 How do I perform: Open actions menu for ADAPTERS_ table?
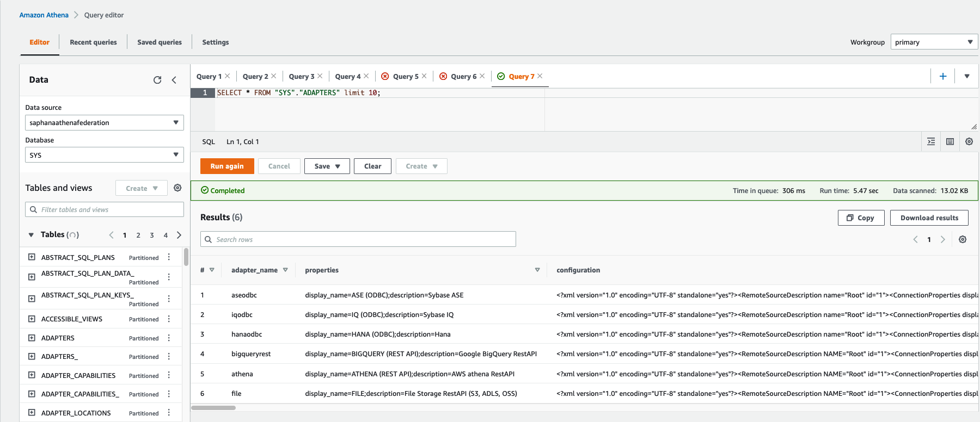169,356
